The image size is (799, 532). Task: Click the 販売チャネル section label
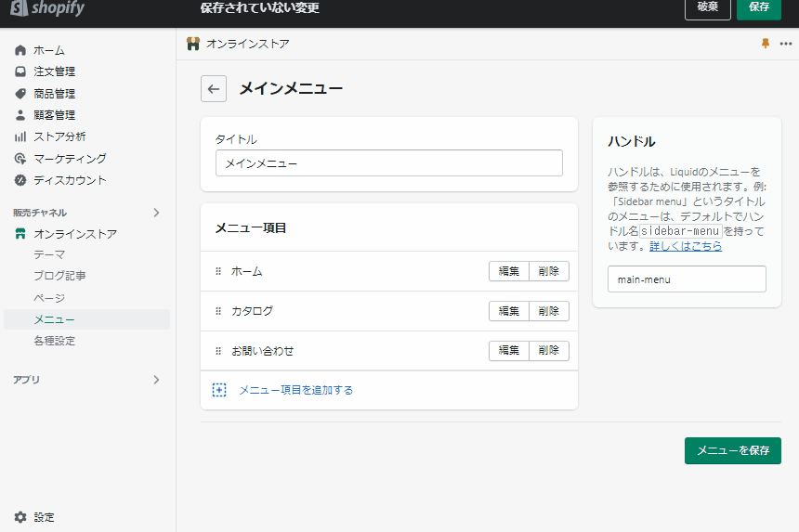40,213
